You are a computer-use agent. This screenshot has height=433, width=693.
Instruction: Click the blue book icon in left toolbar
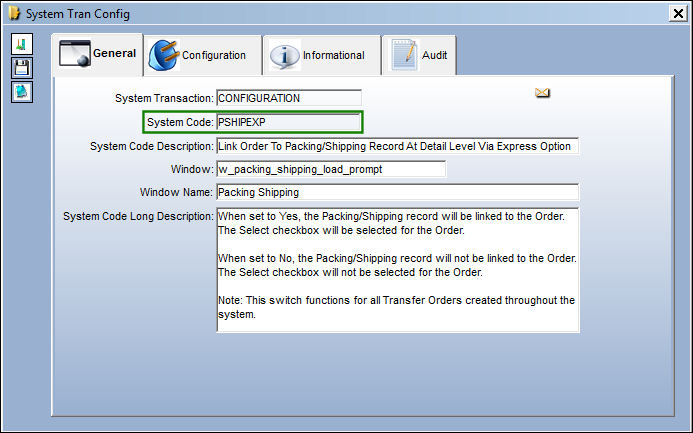(22, 92)
